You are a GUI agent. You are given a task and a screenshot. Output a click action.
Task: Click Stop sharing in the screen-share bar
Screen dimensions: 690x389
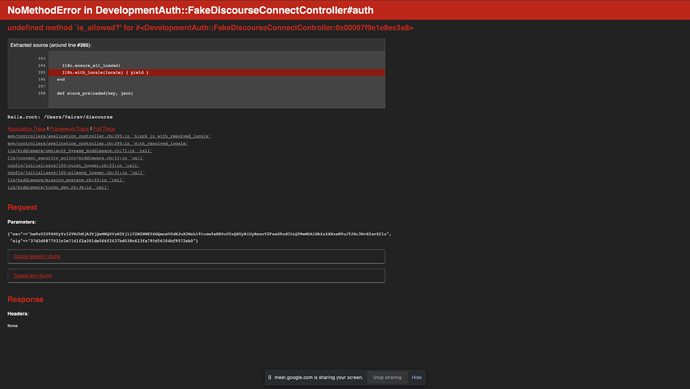click(387, 378)
